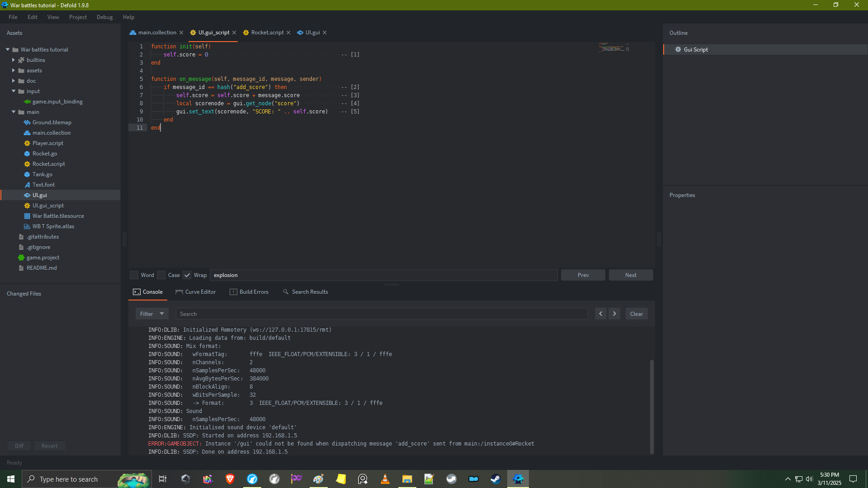Expand the builtins folder
The width and height of the screenshot is (868, 488).
tap(14, 60)
